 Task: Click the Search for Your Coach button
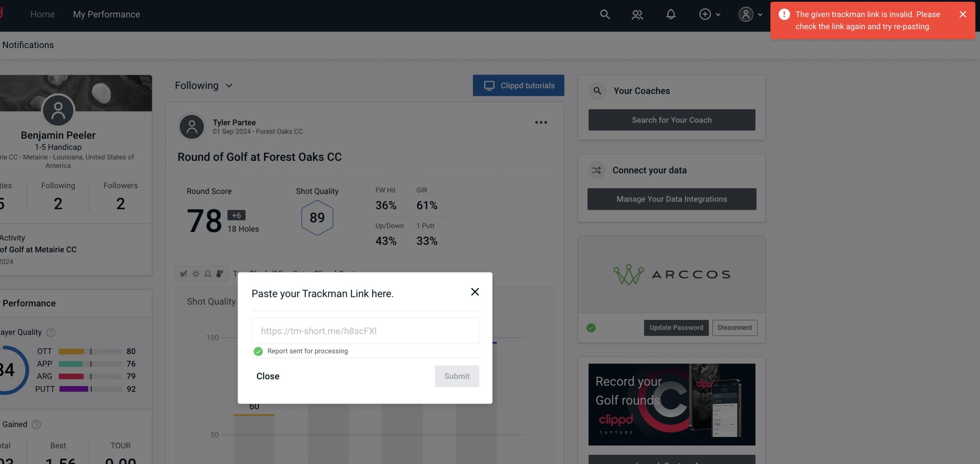tap(672, 120)
